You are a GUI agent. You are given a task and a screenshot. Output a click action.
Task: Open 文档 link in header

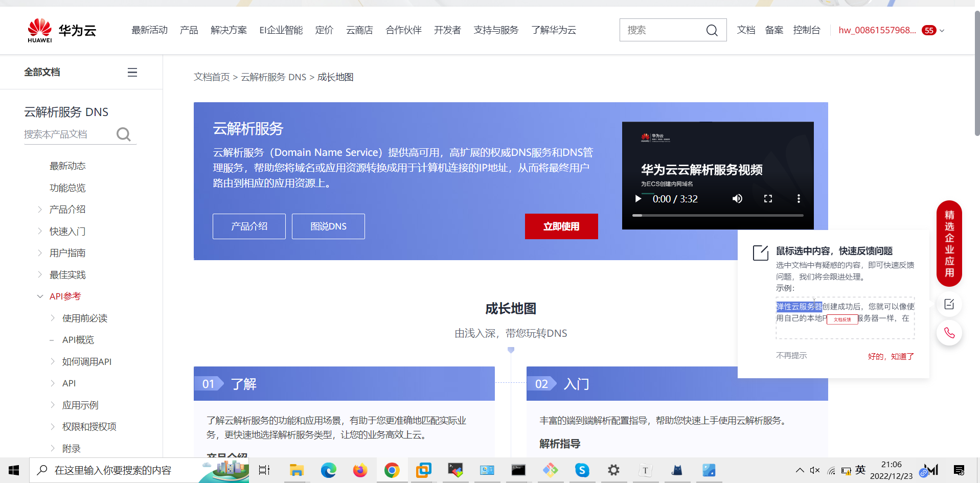click(x=746, y=30)
